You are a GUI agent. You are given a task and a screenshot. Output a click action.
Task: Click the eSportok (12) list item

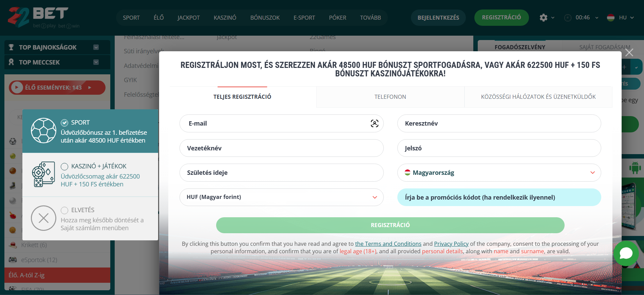(57, 260)
